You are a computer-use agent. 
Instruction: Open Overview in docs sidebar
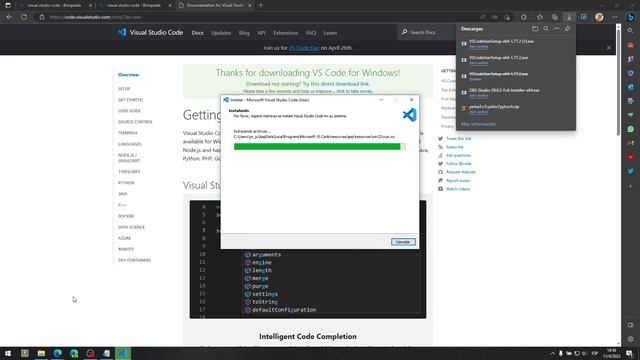129,75
